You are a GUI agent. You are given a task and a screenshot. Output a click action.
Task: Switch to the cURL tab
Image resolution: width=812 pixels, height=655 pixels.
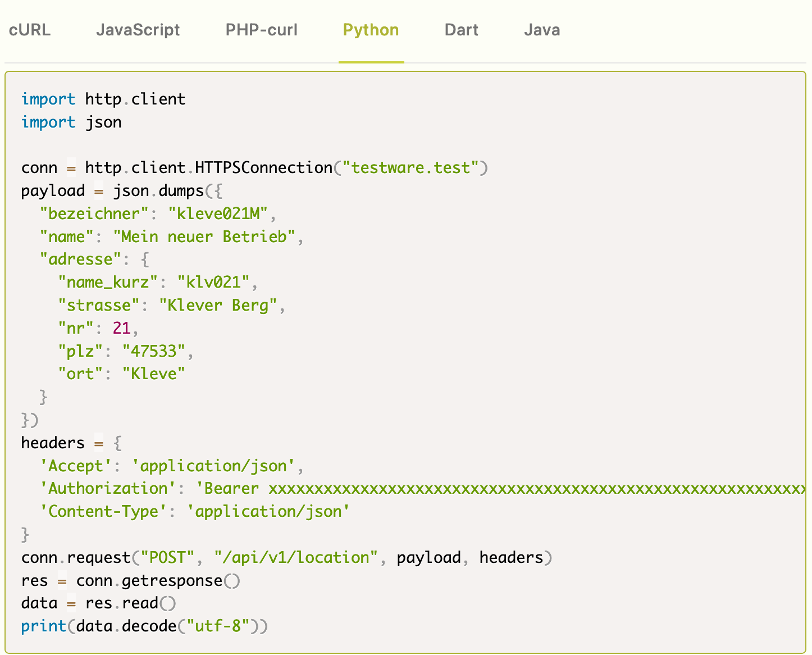30,30
